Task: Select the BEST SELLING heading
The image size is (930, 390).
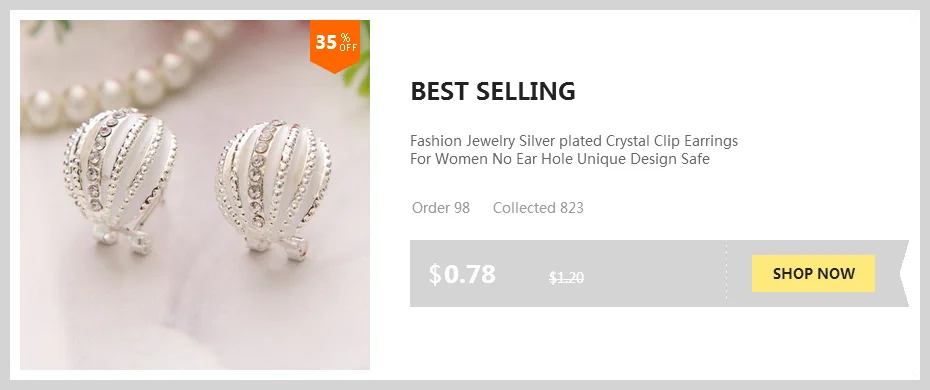Action: point(493,91)
